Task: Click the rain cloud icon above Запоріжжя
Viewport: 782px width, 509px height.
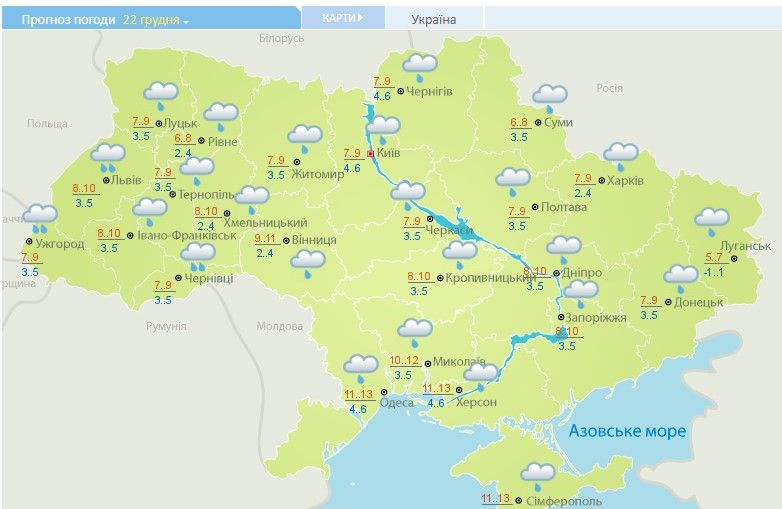Action: point(581,294)
